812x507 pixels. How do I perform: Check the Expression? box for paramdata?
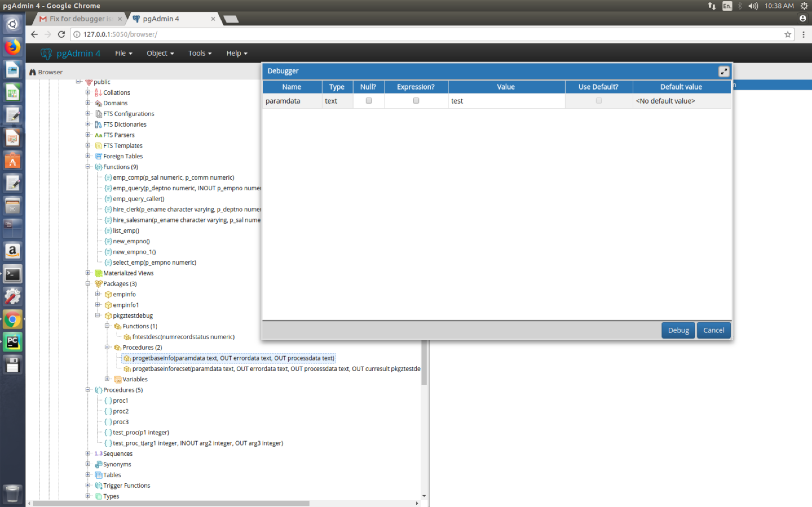pos(416,101)
